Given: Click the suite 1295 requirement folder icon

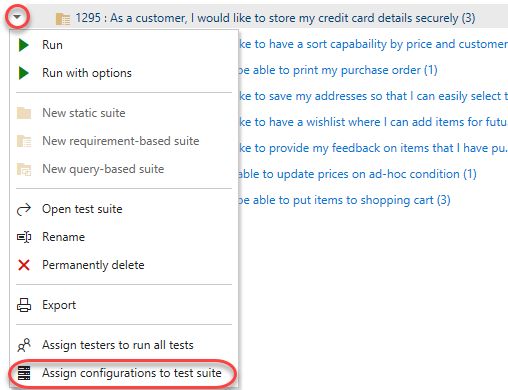Looking at the screenshot, I should 63,19.
